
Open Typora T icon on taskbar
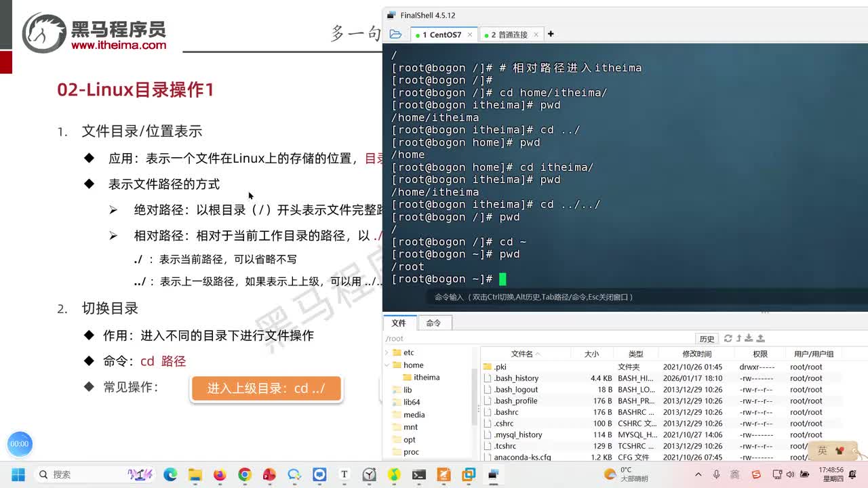(344, 474)
